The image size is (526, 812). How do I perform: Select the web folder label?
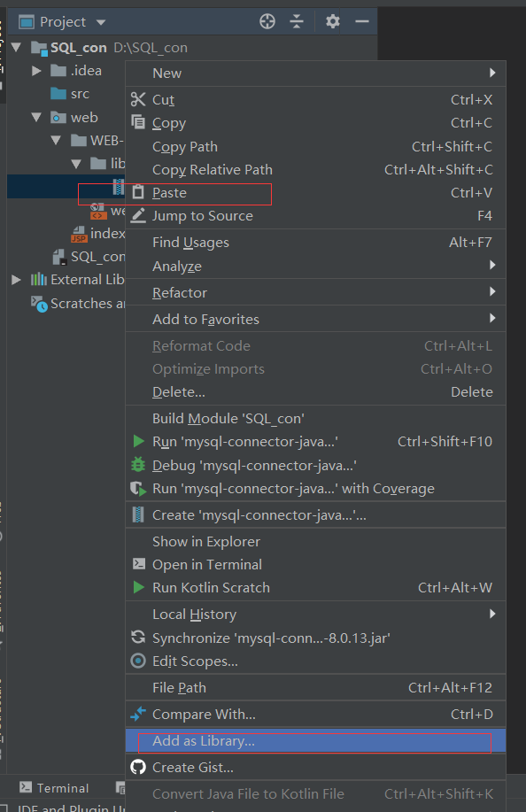pyautogui.click(x=84, y=118)
